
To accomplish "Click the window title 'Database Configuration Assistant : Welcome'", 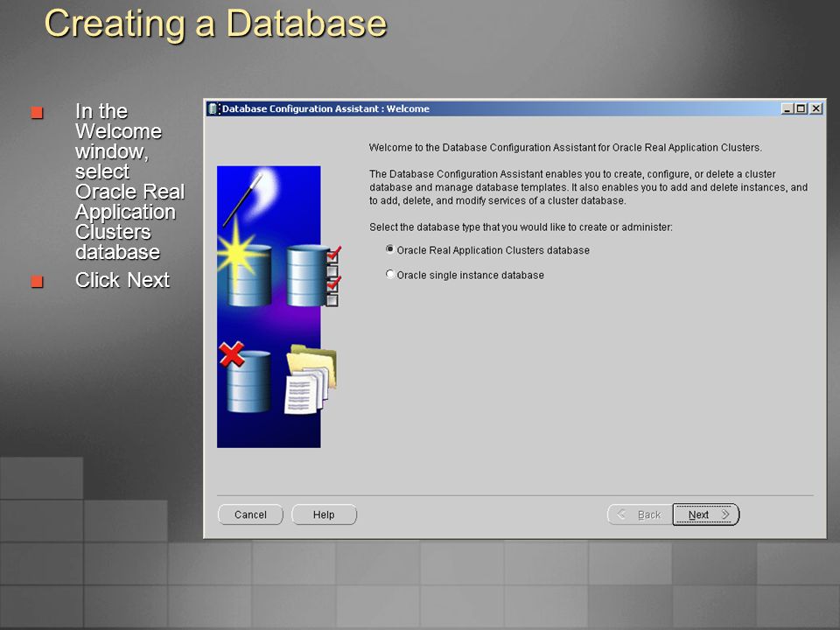I will (x=325, y=108).
